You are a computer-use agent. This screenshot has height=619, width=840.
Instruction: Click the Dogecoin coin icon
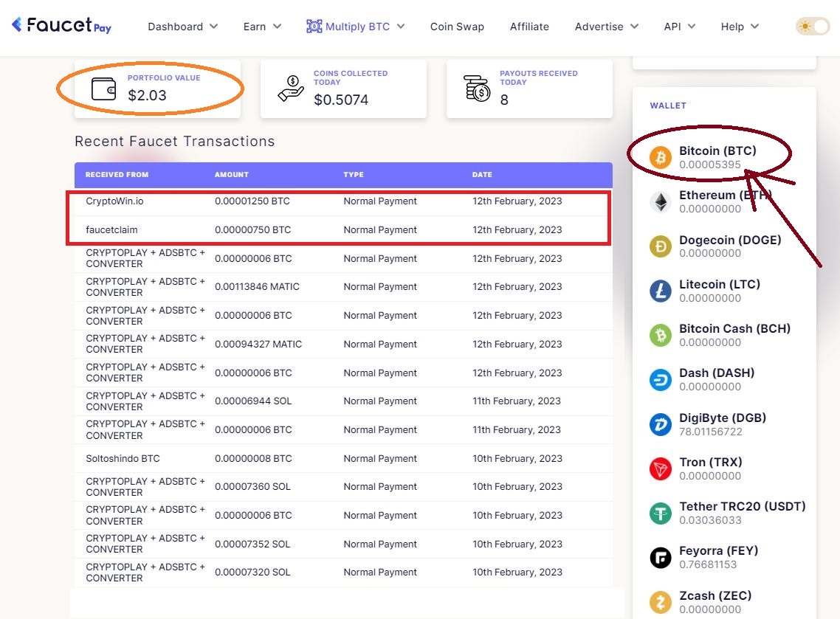point(661,246)
